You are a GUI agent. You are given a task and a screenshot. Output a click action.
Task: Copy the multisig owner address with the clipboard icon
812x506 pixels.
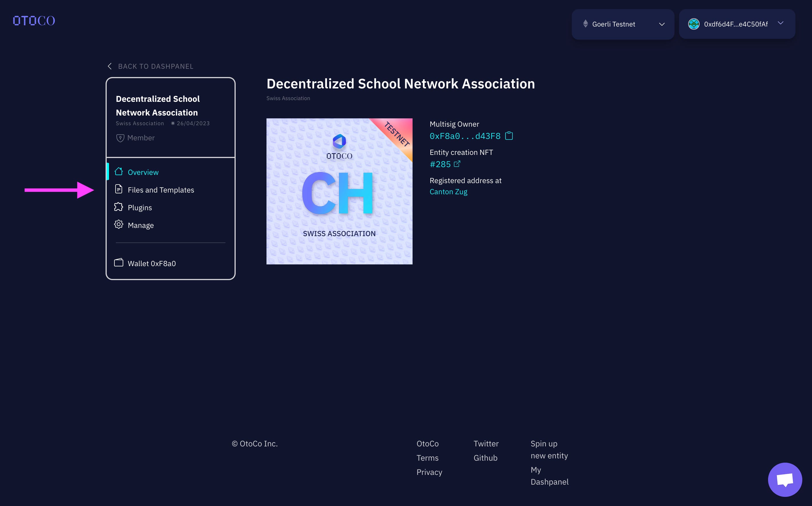click(x=509, y=136)
